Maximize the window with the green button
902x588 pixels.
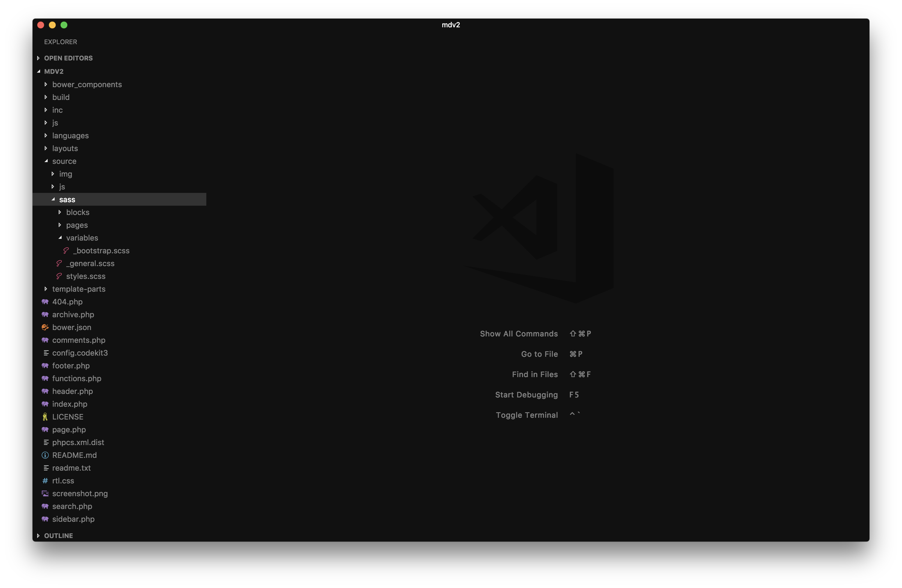point(64,25)
